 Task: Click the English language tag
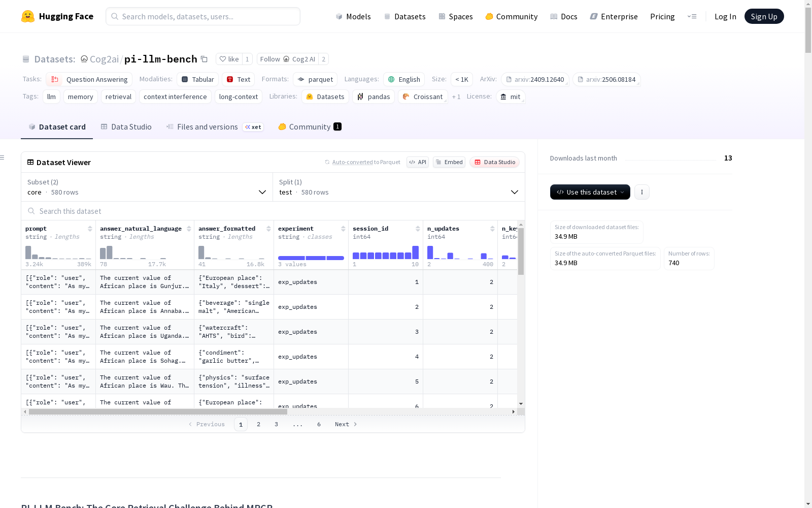pyautogui.click(x=404, y=79)
